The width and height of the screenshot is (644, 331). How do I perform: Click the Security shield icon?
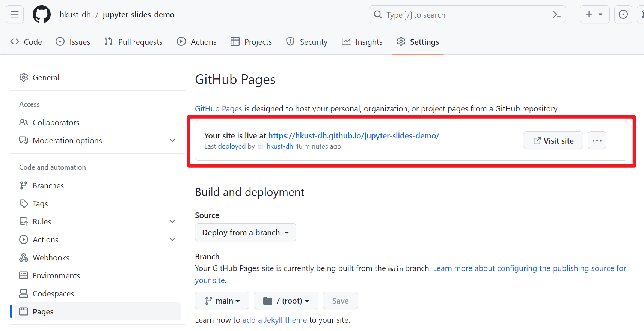[290, 42]
